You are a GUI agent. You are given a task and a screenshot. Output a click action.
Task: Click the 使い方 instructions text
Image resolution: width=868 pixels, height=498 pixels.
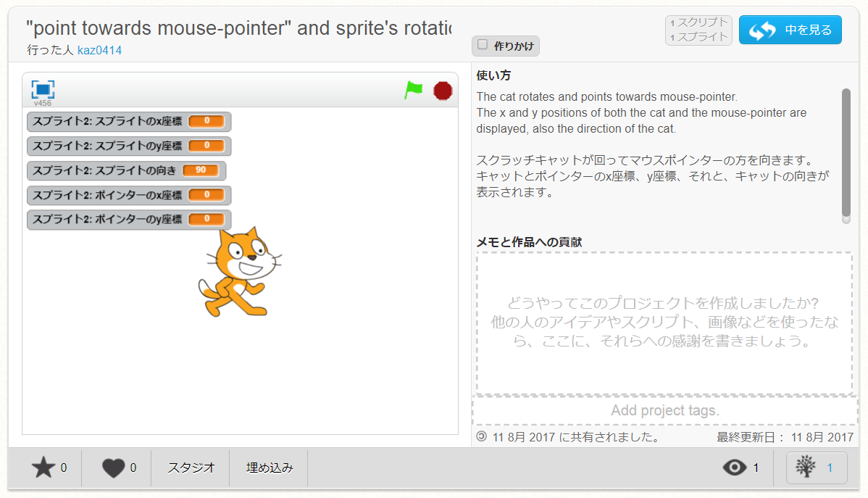654,144
